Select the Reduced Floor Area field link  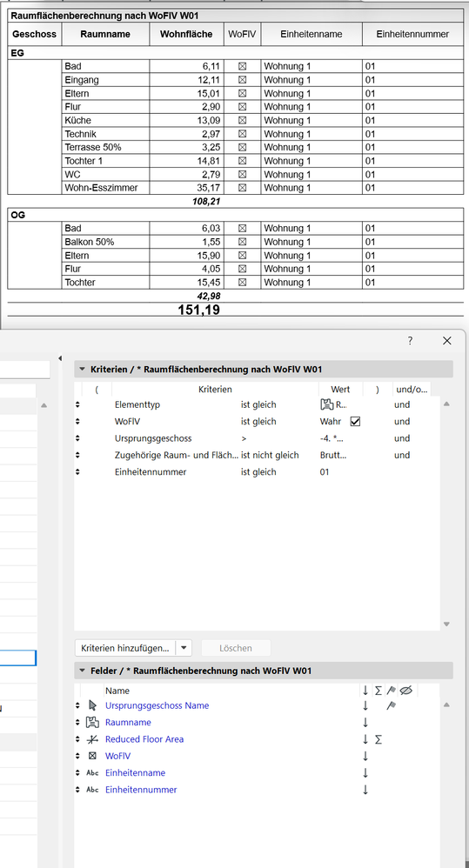144,739
